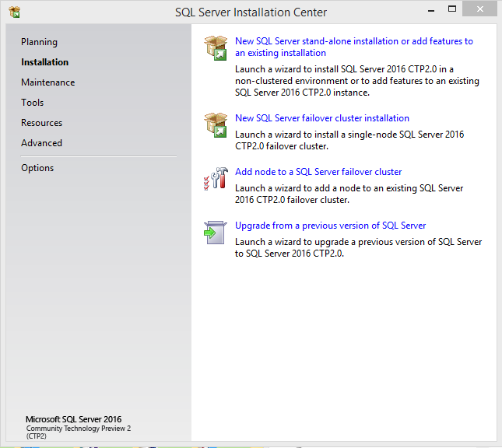Image resolution: width=502 pixels, height=448 pixels.
Task: Click Upgrade from a previous version of SQL Server
Action: tap(331, 226)
